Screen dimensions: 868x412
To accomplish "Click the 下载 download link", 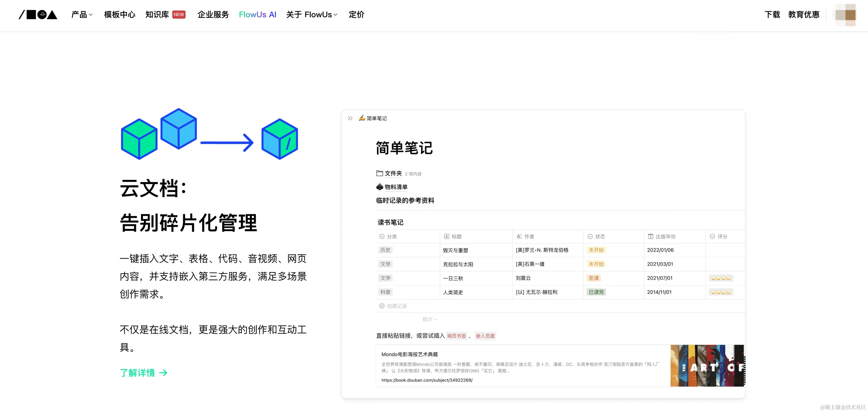I will (x=772, y=14).
